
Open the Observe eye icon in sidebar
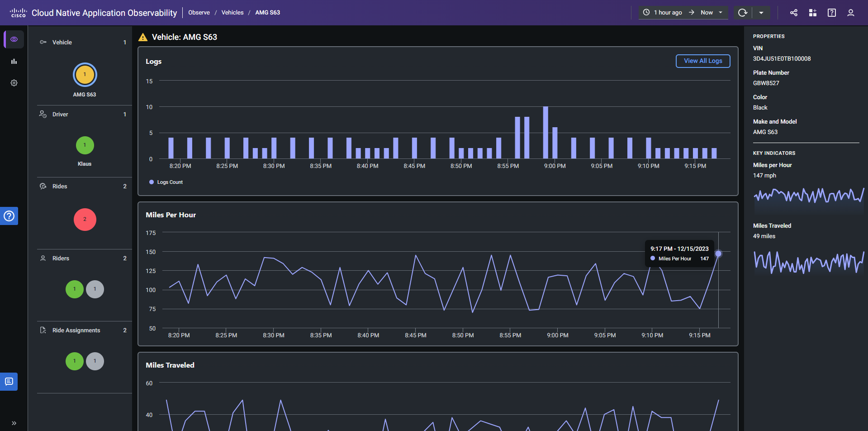[14, 39]
